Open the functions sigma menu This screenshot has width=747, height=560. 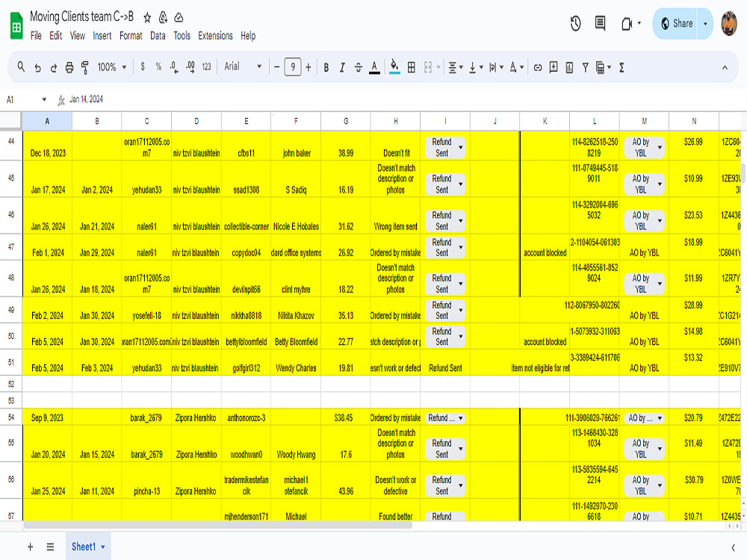[622, 68]
